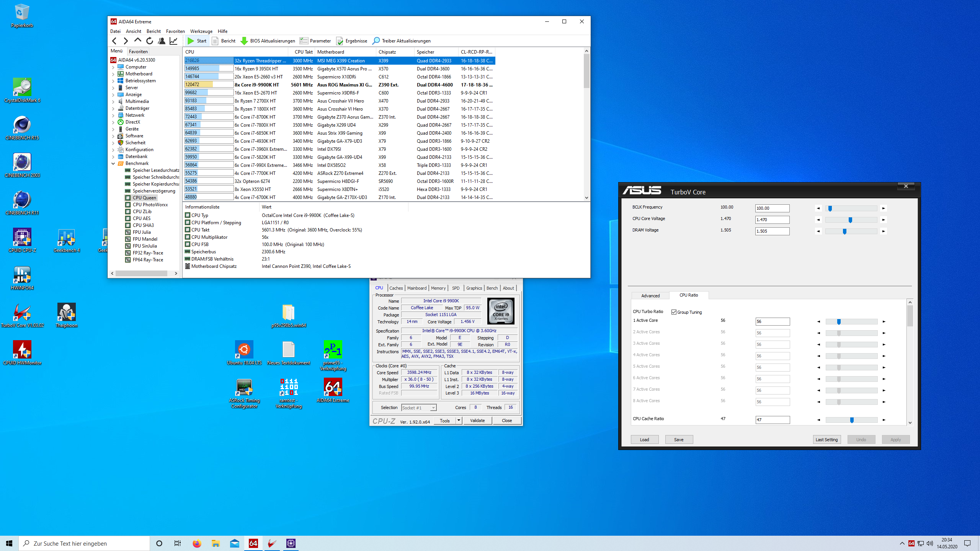The image size is (980, 551).
Task: Toggle the Group Tuning checkbox
Action: [674, 312]
